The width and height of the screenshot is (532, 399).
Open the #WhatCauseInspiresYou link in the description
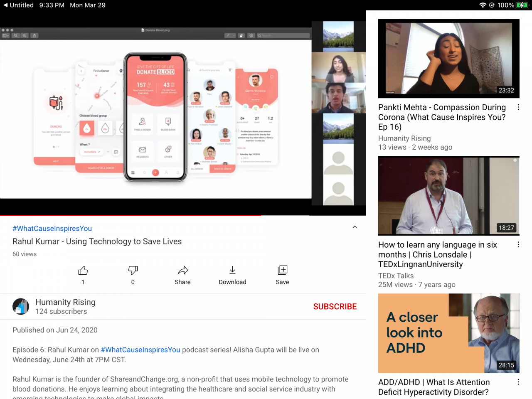click(x=140, y=350)
